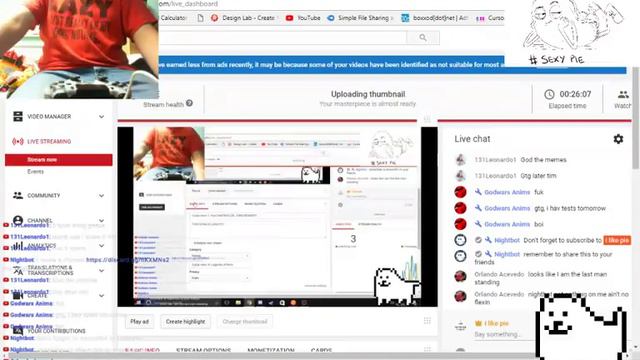Click the elapsed time clock icon
Image resolution: width=640 pixels, height=360 pixels.
coord(549,94)
